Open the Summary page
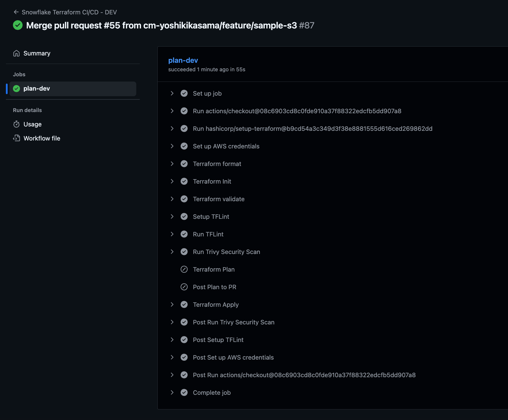Image resolution: width=508 pixels, height=420 pixels. pos(37,53)
